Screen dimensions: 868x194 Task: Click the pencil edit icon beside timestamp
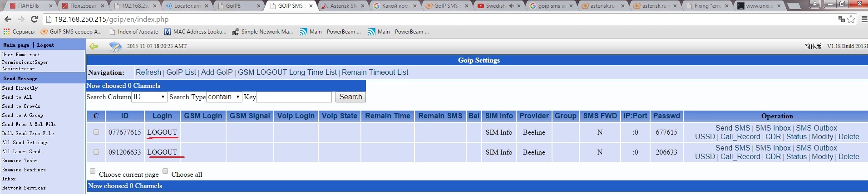tap(115, 46)
